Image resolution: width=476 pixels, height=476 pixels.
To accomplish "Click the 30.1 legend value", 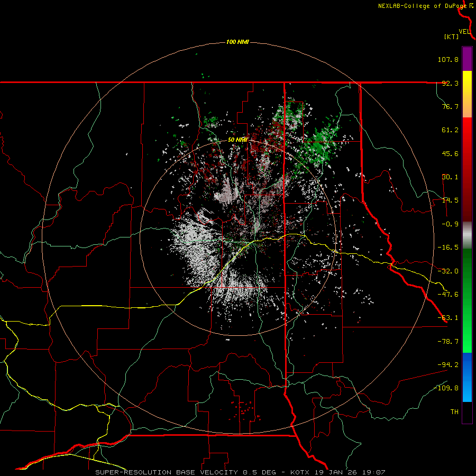I will [x=450, y=177].
